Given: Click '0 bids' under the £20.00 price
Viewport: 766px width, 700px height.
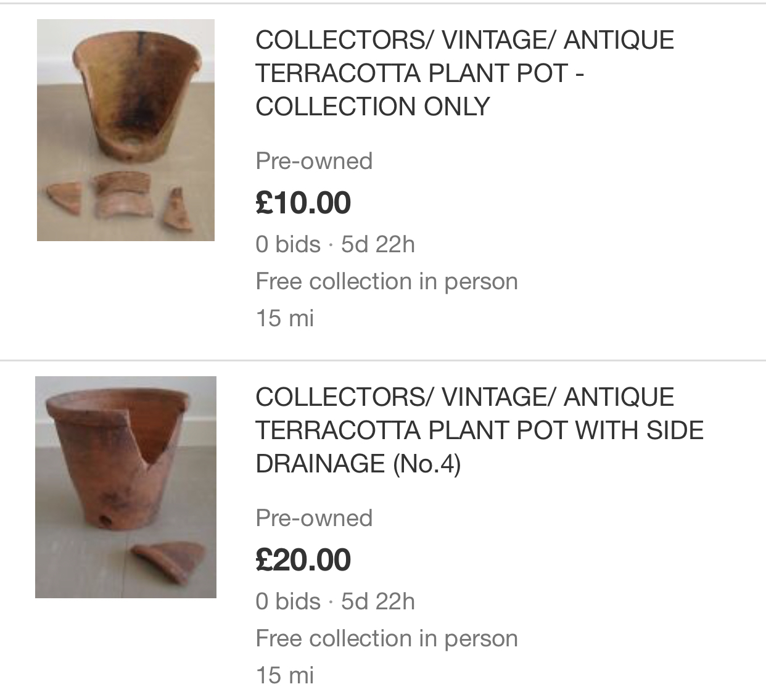Looking at the screenshot, I should coord(288,601).
